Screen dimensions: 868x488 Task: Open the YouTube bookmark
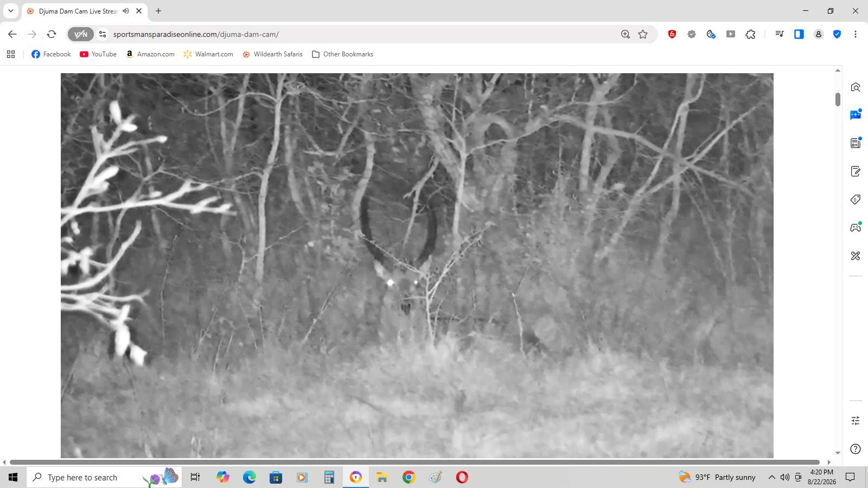pos(98,54)
